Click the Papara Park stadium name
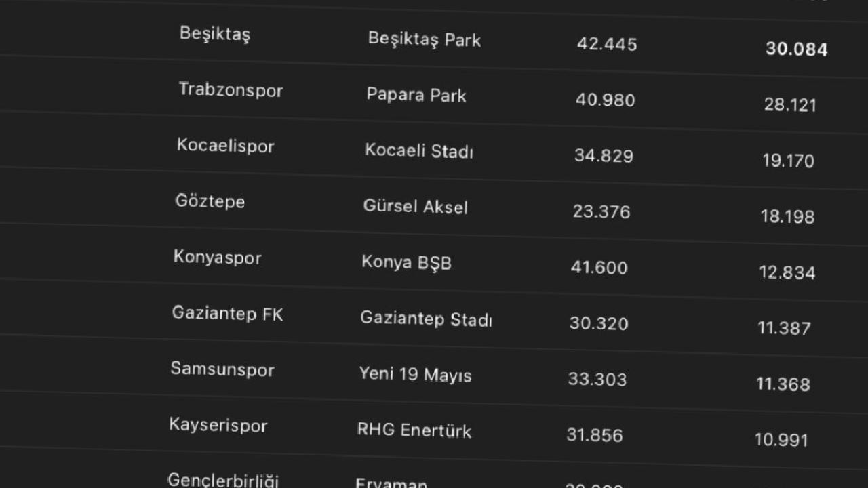Screen dimensions: 868x488 coord(416,95)
